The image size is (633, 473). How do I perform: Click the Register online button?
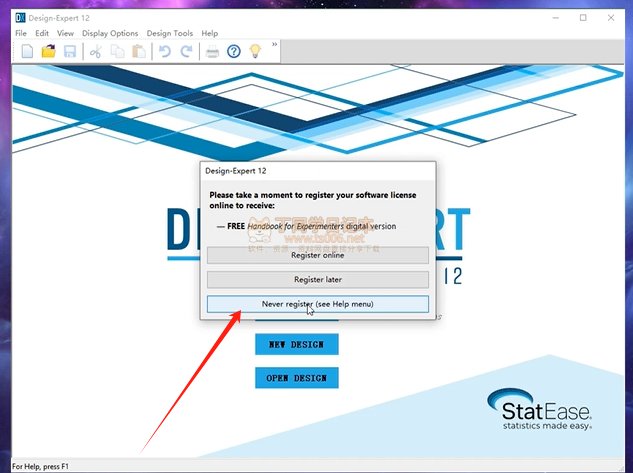click(318, 255)
